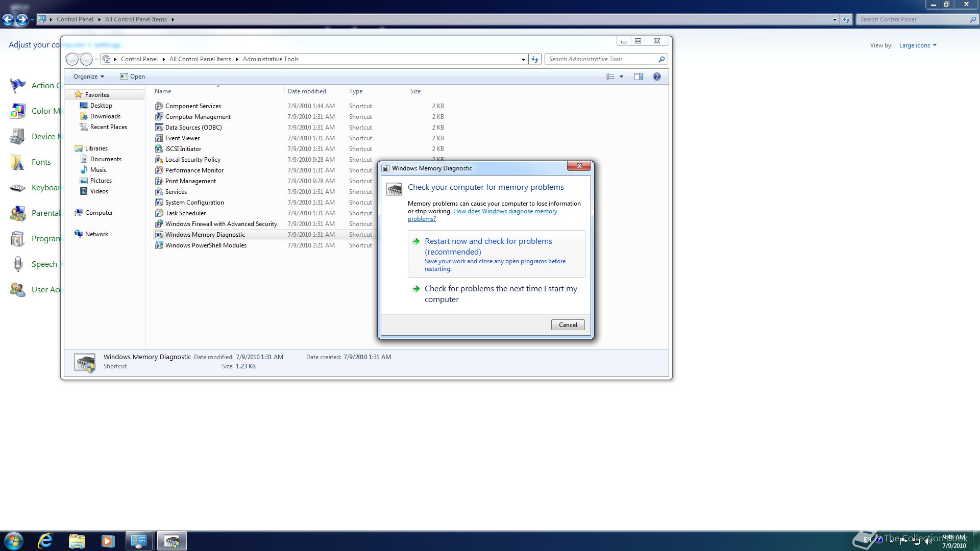Click the Open toolbar button
This screenshot has width=980, height=551.
coord(132,77)
